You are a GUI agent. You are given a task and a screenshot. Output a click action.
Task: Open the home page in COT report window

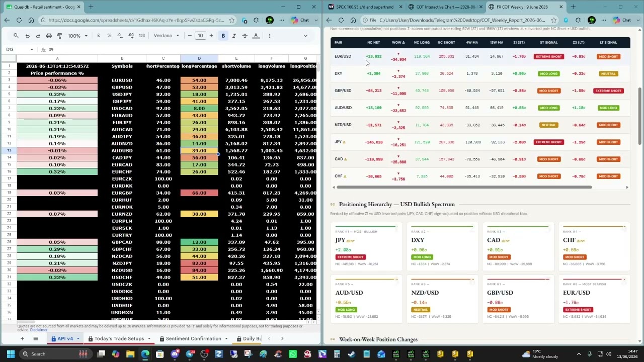coord(353,20)
